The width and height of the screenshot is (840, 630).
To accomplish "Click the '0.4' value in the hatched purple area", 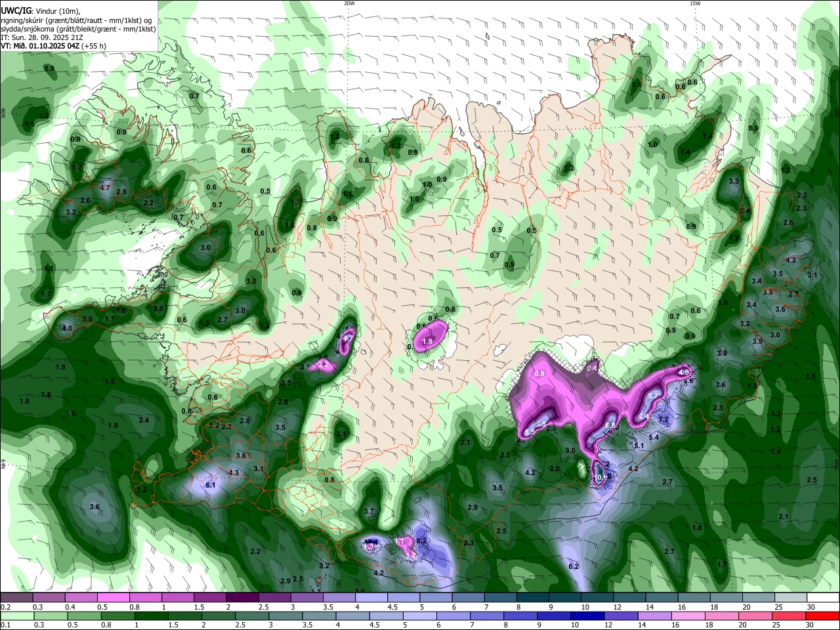I will pos(592,369).
